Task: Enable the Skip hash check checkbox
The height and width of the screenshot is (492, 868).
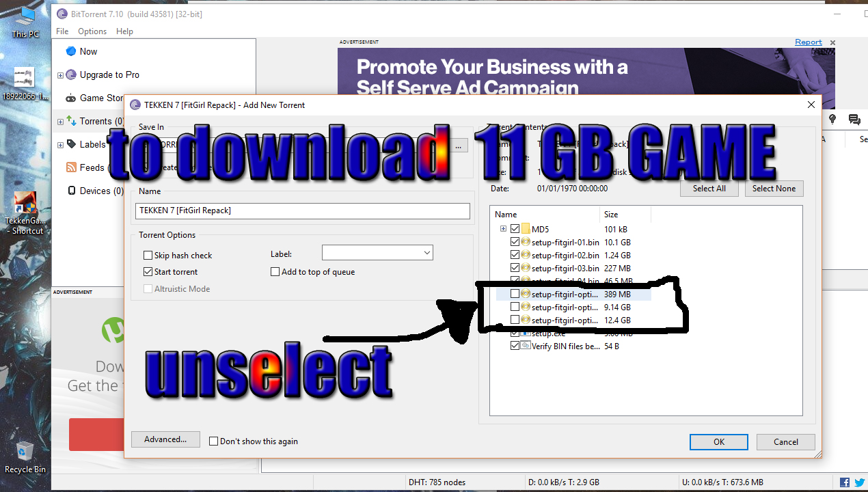Action: coord(148,256)
